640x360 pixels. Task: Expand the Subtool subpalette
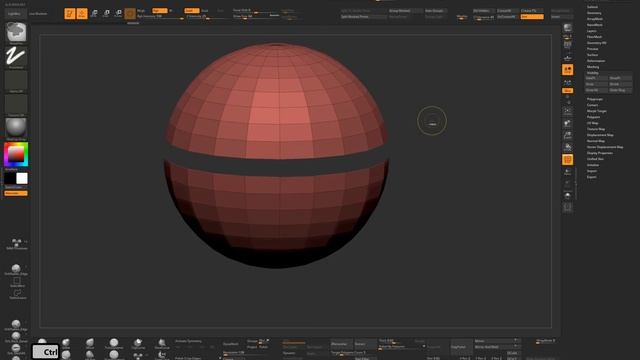pos(592,7)
